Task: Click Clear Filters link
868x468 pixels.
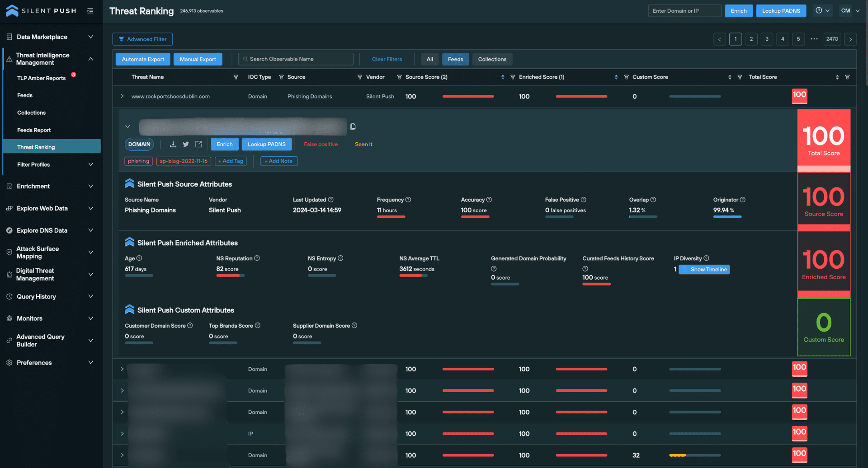Action: 387,59
